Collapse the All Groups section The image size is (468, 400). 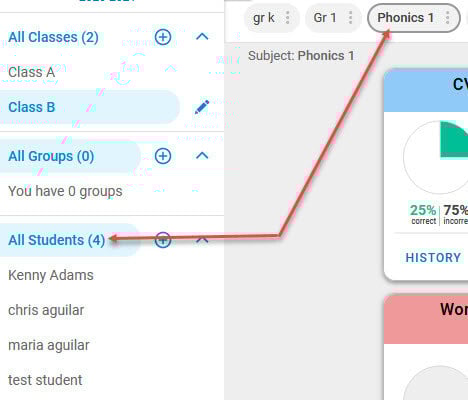(202, 156)
